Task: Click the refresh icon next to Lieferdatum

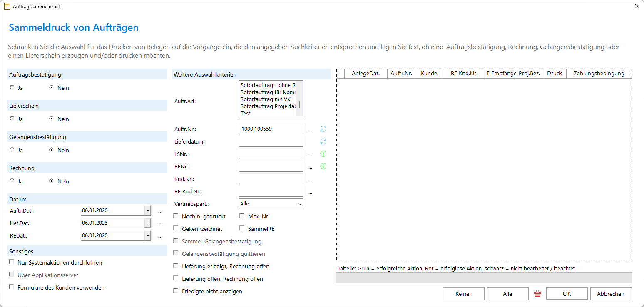Action: pos(323,141)
